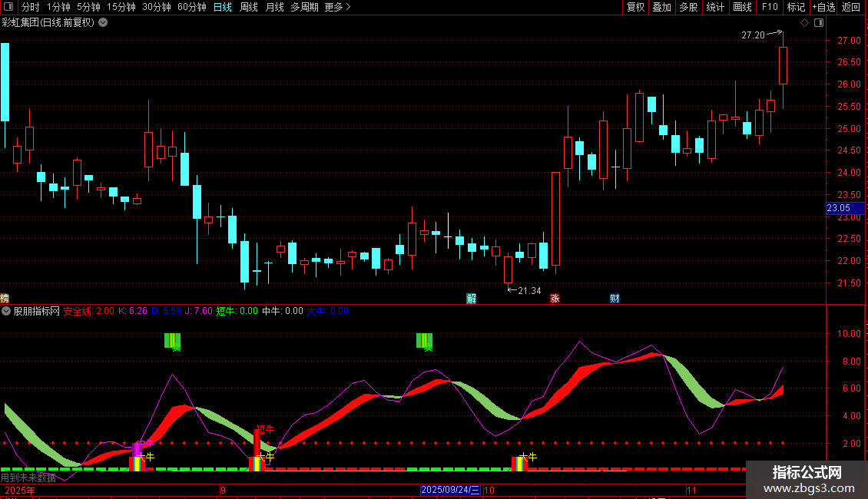Switch to 月线 monthly chart

[x=274, y=7]
